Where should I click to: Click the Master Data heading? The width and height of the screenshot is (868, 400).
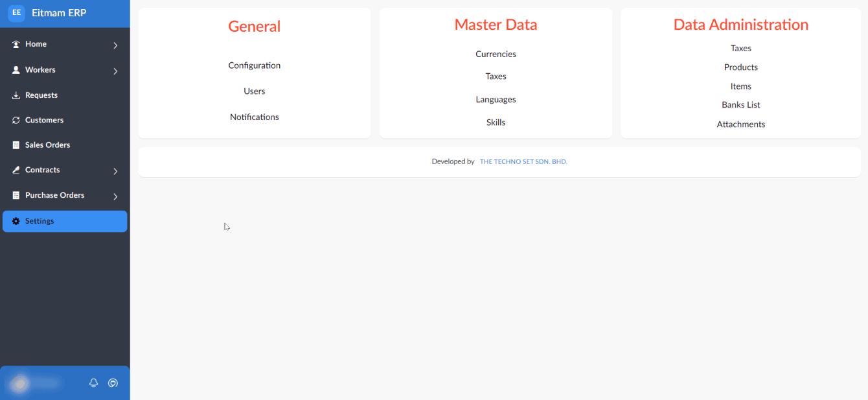(x=496, y=25)
